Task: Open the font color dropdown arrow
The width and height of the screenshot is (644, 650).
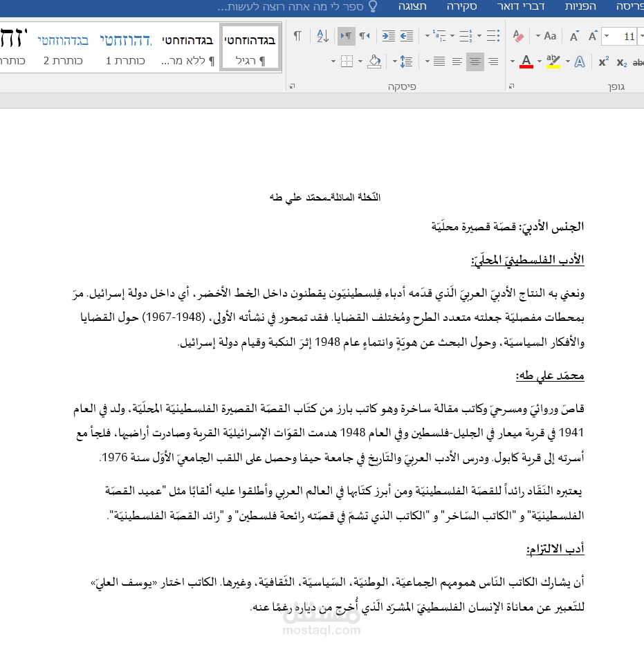Action: coord(513,62)
